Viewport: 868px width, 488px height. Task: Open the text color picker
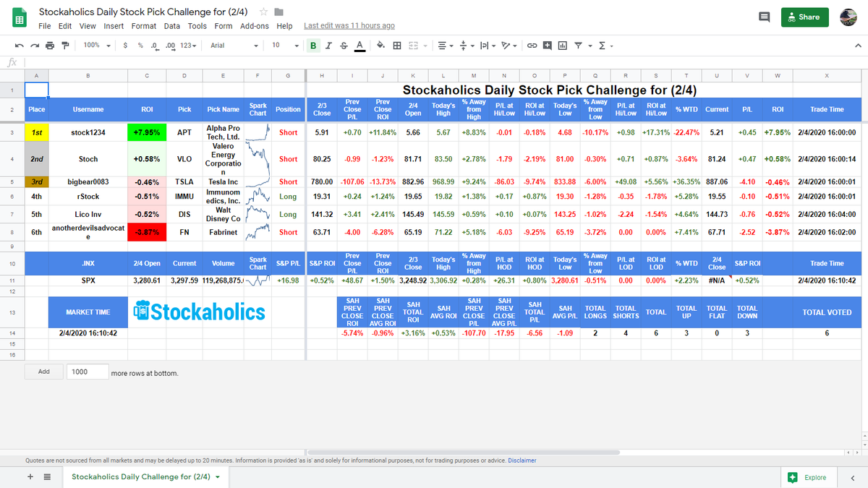coord(359,46)
